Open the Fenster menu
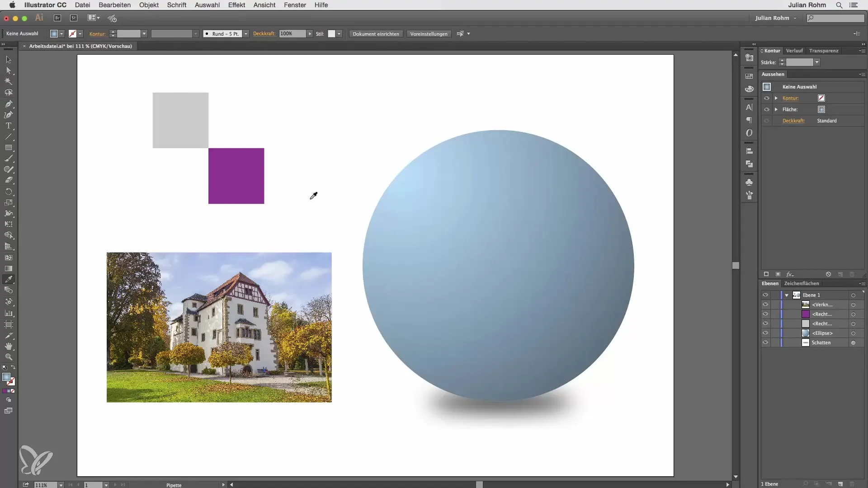The height and width of the screenshot is (488, 868). pyautogui.click(x=295, y=5)
